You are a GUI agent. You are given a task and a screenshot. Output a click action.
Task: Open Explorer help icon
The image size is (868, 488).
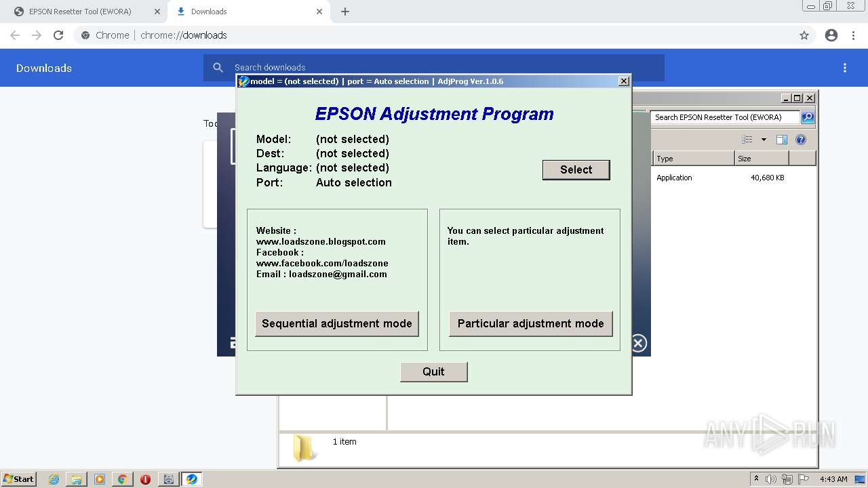(x=800, y=140)
